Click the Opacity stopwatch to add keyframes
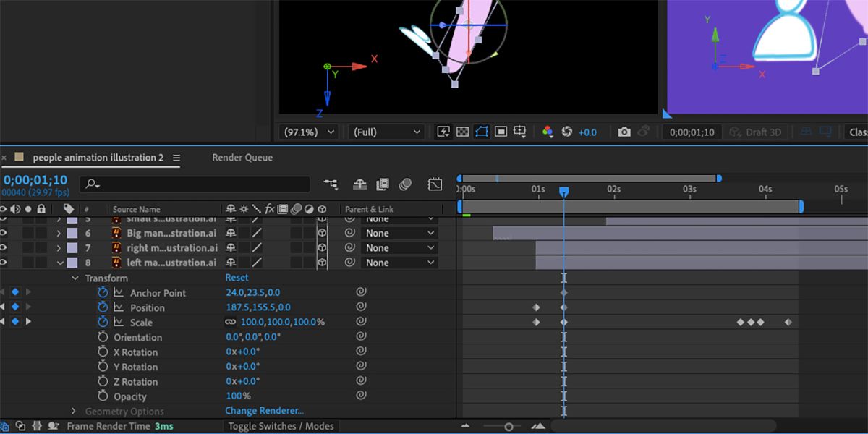 pyautogui.click(x=103, y=396)
